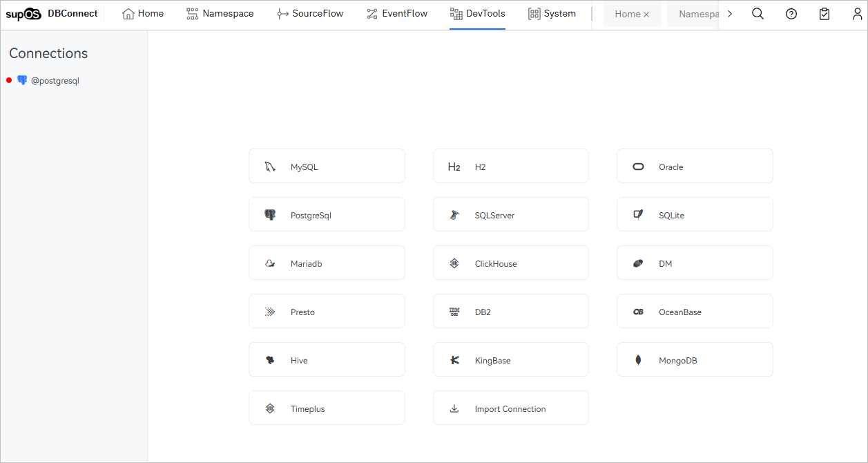Select the DB2 icon
The image size is (868, 463).
point(454,312)
